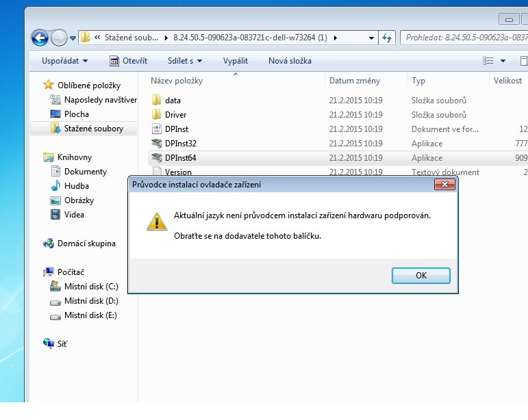Expand breadcrumb arrow after Stažené soub...

point(166,38)
